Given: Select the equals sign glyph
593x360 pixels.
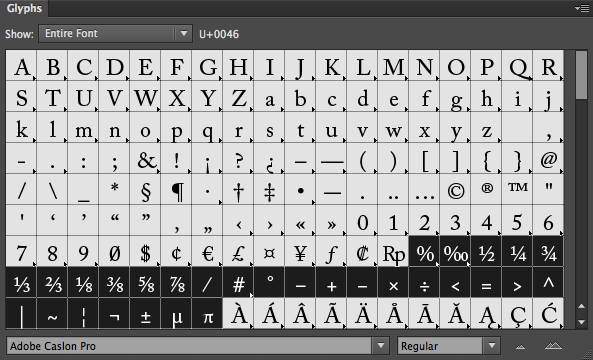Looking at the screenshot, I should click(x=487, y=282).
